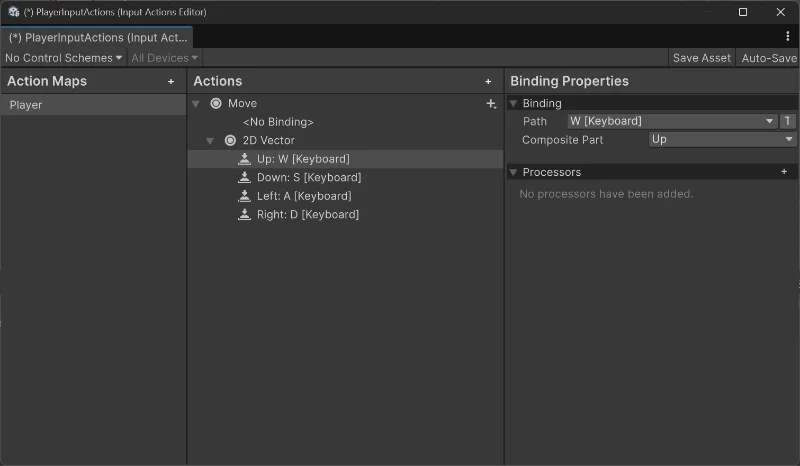
Task: Click the Move action's circular icon
Action: pyautogui.click(x=216, y=104)
